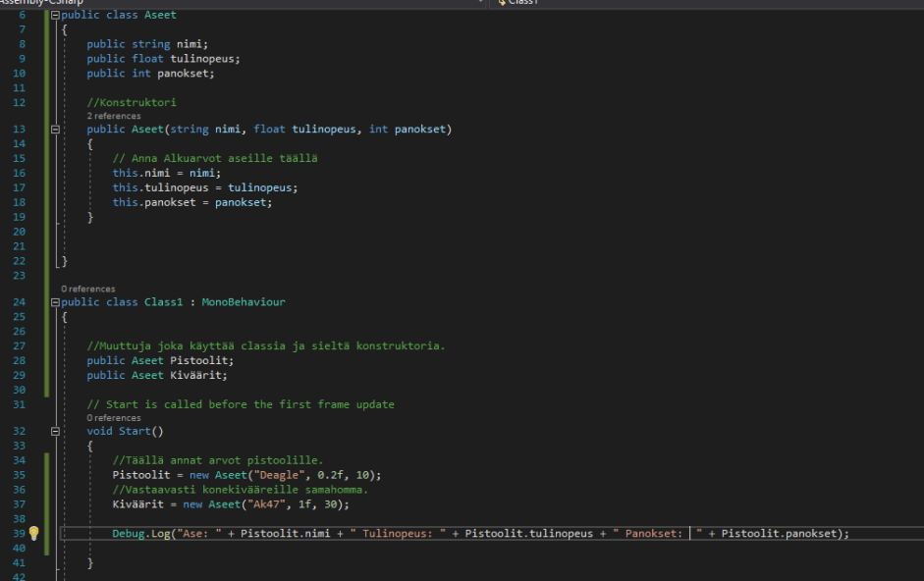The image size is (924, 581).
Task: Click Pistoolit.tulinopeus in the Debug.Log call
Action: coord(528,533)
